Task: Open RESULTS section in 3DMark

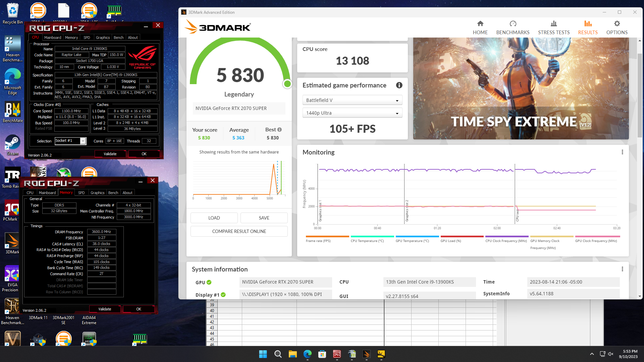Action: (x=588, y=27)
